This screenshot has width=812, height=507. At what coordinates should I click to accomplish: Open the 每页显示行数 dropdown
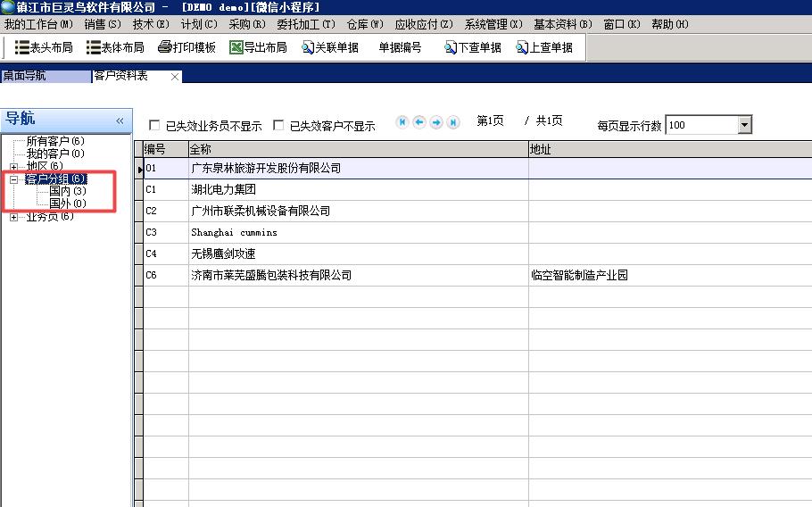click(745, 126)
